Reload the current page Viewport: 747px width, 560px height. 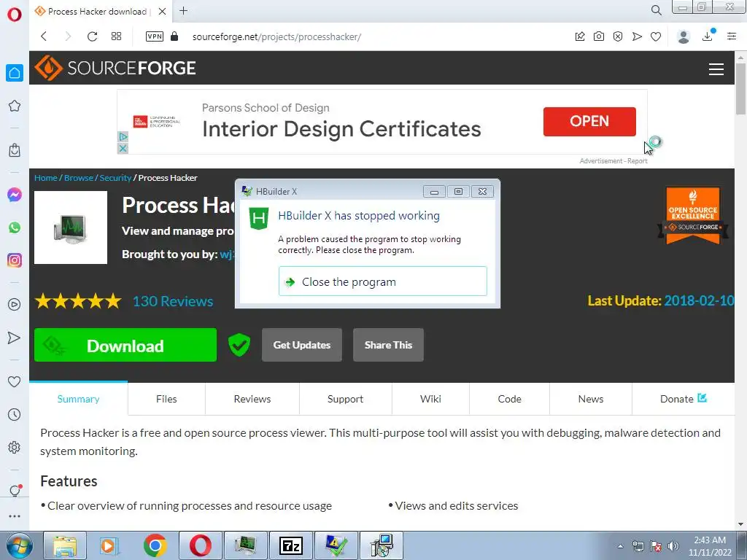click(93, 36)
